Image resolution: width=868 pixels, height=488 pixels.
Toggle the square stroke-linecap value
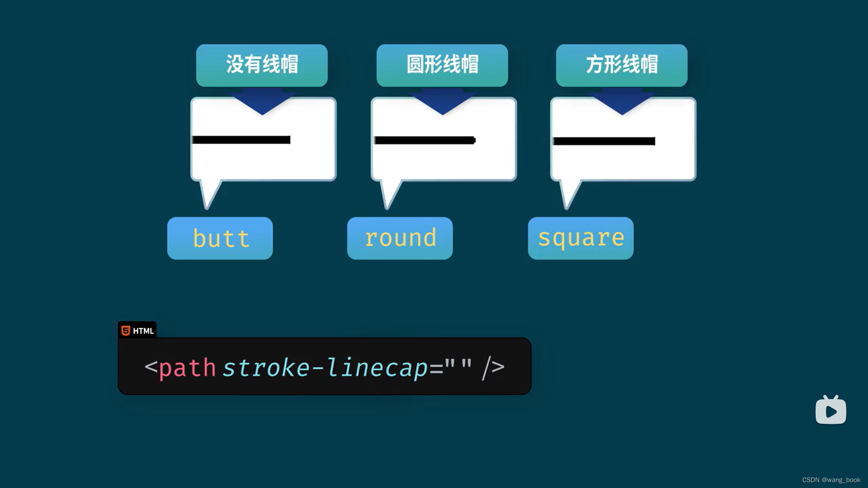tap(581, 237)
